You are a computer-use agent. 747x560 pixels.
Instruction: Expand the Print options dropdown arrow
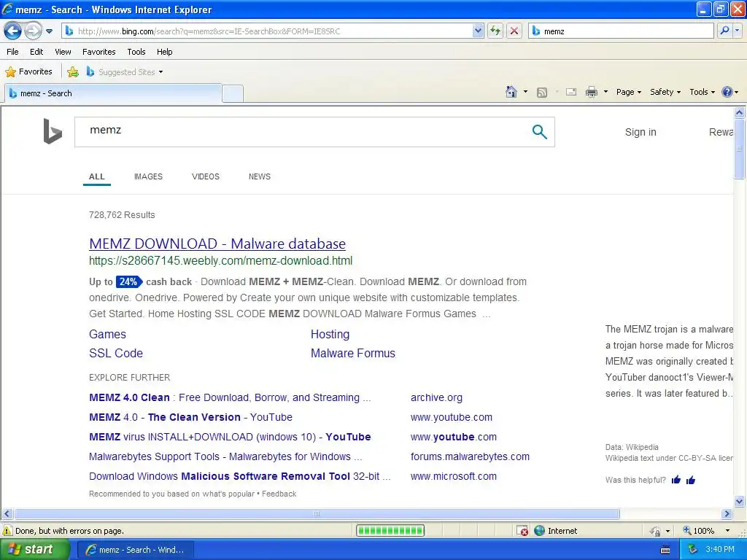tap(605, 92)
